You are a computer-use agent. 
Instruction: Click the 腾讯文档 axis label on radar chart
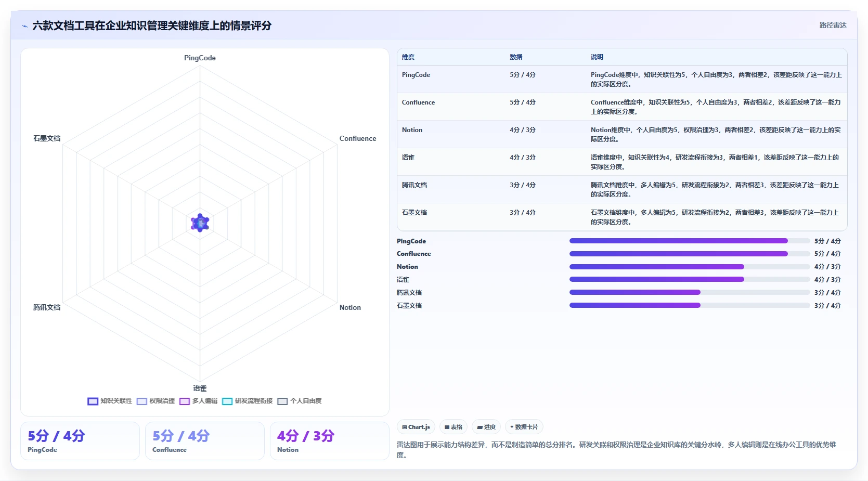click(x=47, y=307)
